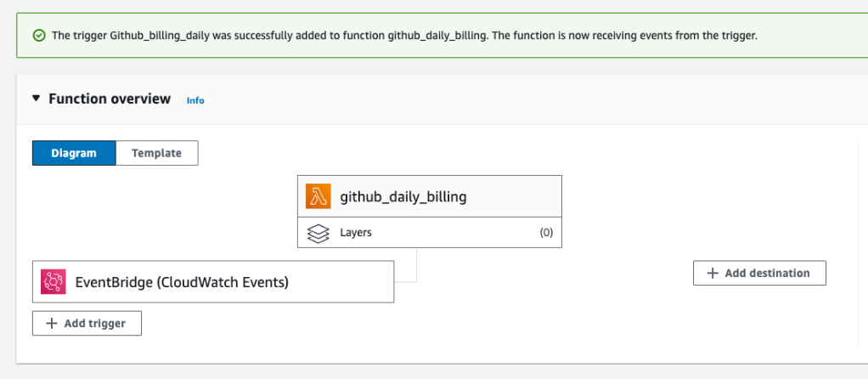Viewport: 868px width, 379px height.
Task: Select the github_daily_billing function name
Action: (x=403, y=197)
